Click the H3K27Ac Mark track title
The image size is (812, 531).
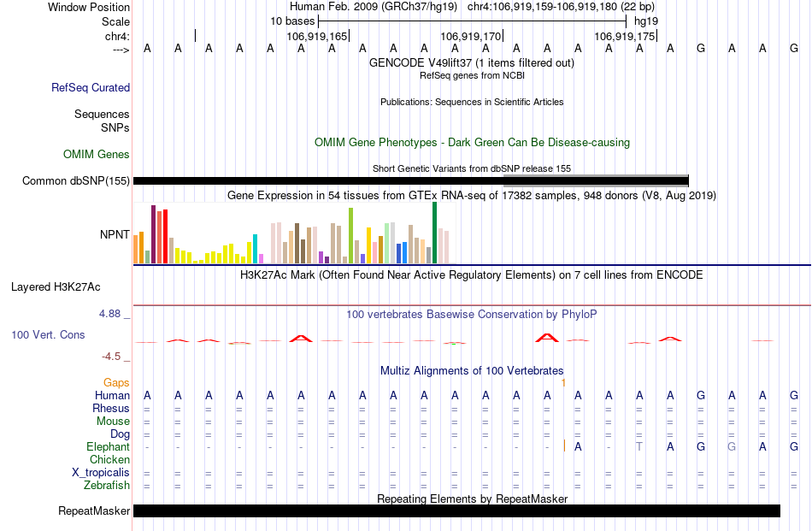pyautogui.click(x=472, y=274)
